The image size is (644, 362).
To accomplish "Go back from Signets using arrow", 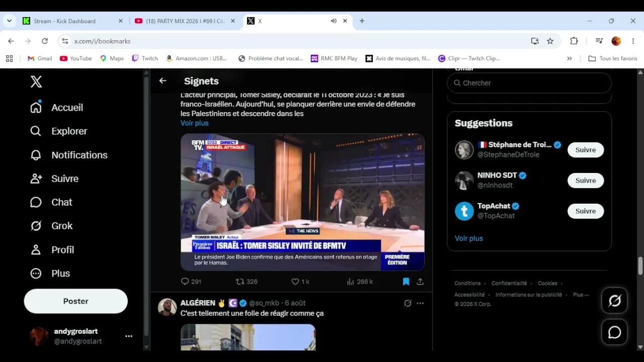I will [163, 80].
